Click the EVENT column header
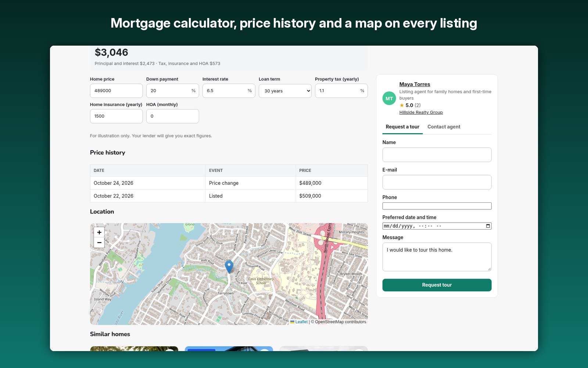The height and width of the screenshot is (368, 588). 250,170
